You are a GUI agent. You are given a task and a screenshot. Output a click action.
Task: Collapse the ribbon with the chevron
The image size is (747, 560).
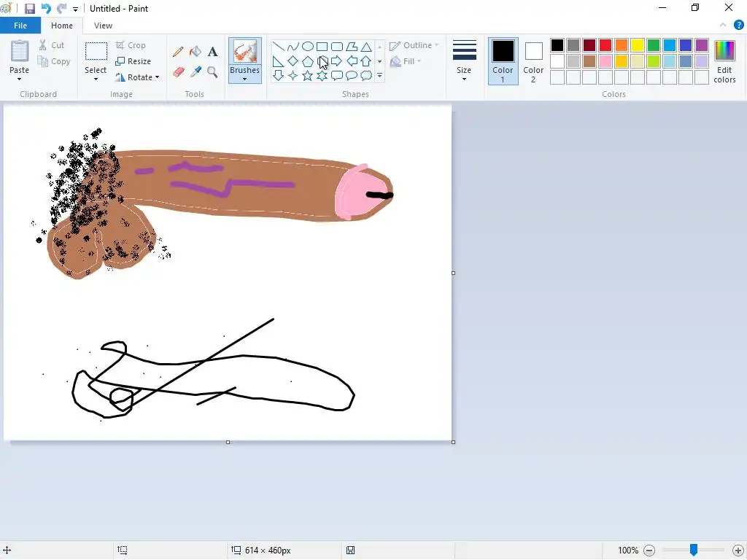[723, 26]
